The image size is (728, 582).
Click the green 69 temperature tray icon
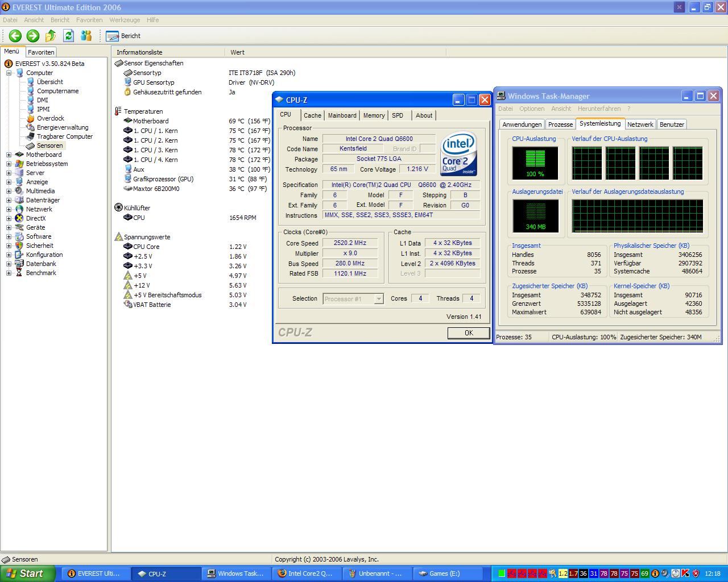click(644, 573)
